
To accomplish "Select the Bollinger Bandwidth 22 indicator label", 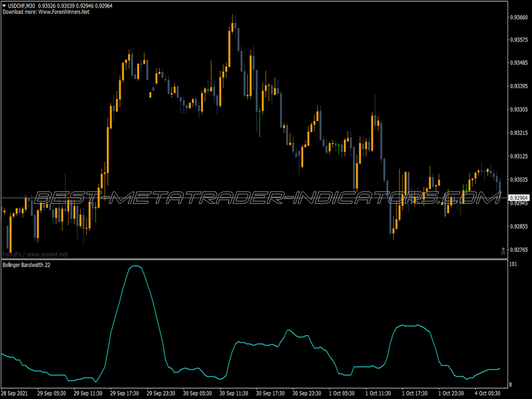I will [27, 265].
